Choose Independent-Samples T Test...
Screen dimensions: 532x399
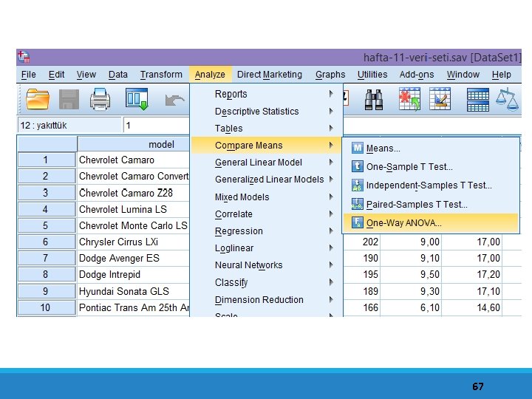pos(431,185)
